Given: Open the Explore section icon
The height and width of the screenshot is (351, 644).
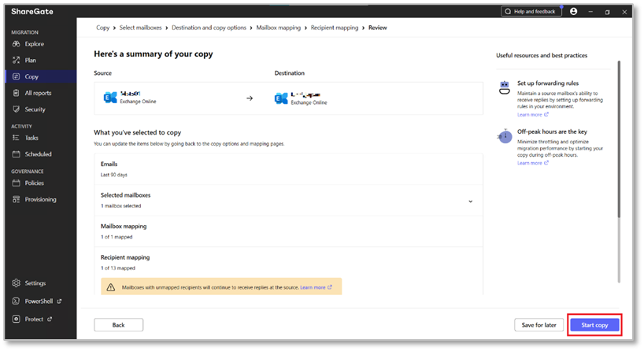Looking at the screenshot, I should (x=16, y=44).
